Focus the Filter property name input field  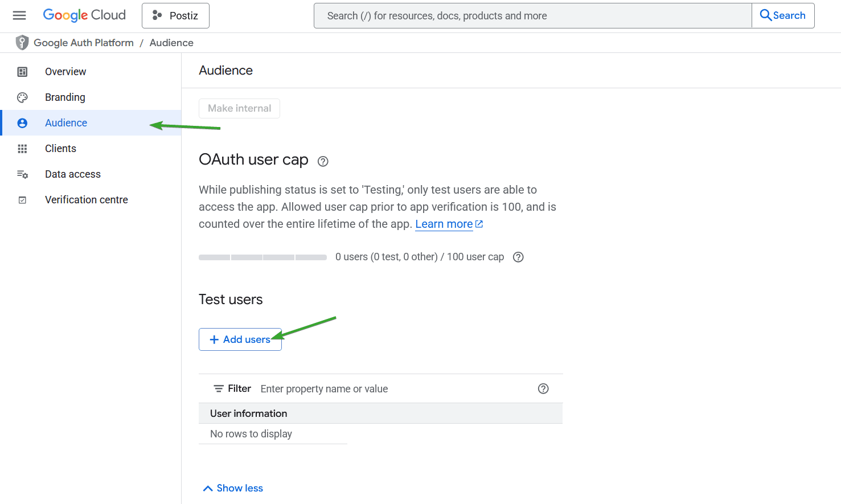[x=393, y=389]
